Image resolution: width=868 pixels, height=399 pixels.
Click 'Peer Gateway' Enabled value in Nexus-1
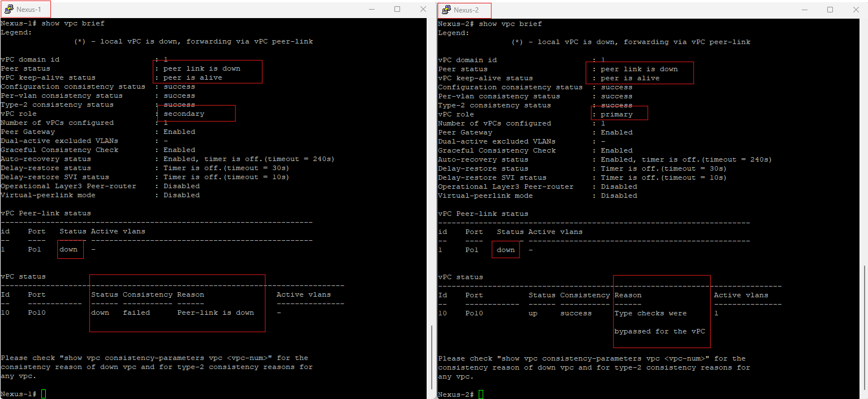[179, 132]
